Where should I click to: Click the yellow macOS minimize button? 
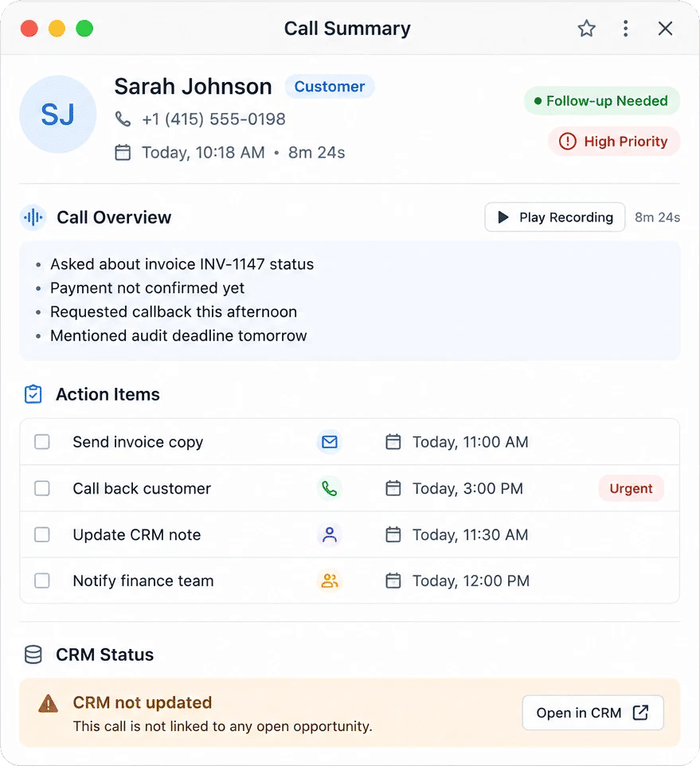[x=57, y=29]
